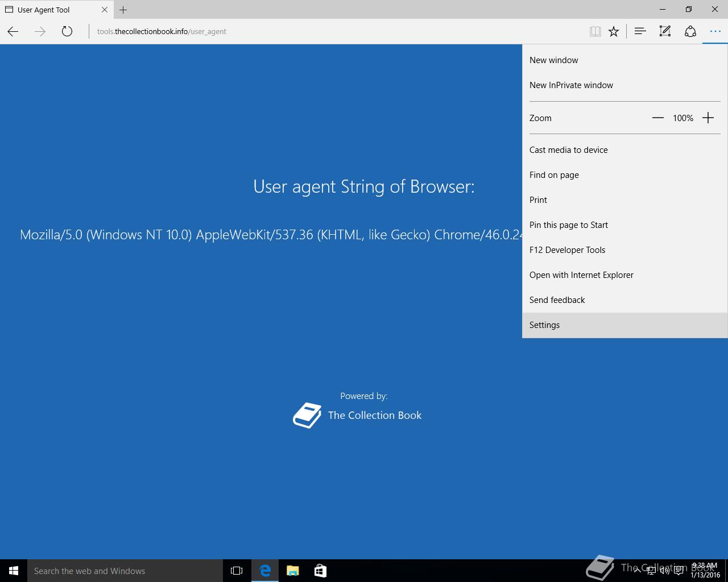
Task: Click The Collection Book link
Action: 375,415
